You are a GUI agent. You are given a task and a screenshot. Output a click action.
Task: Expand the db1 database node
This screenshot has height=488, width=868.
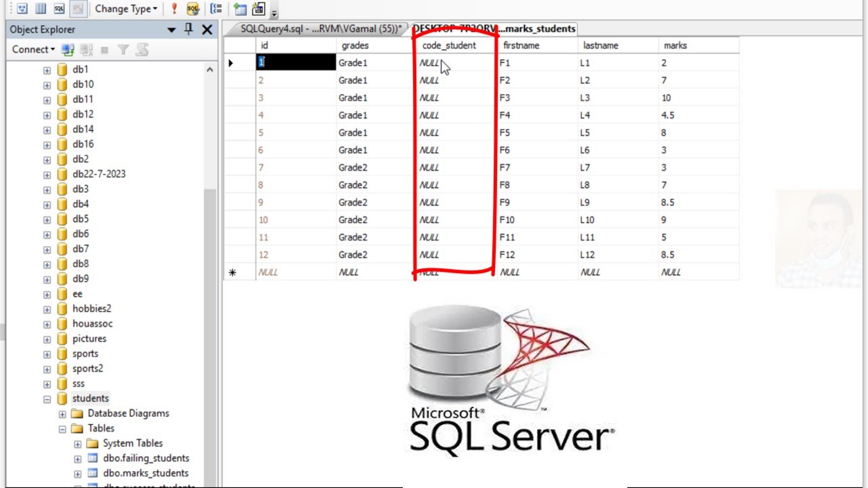[47, 70]
